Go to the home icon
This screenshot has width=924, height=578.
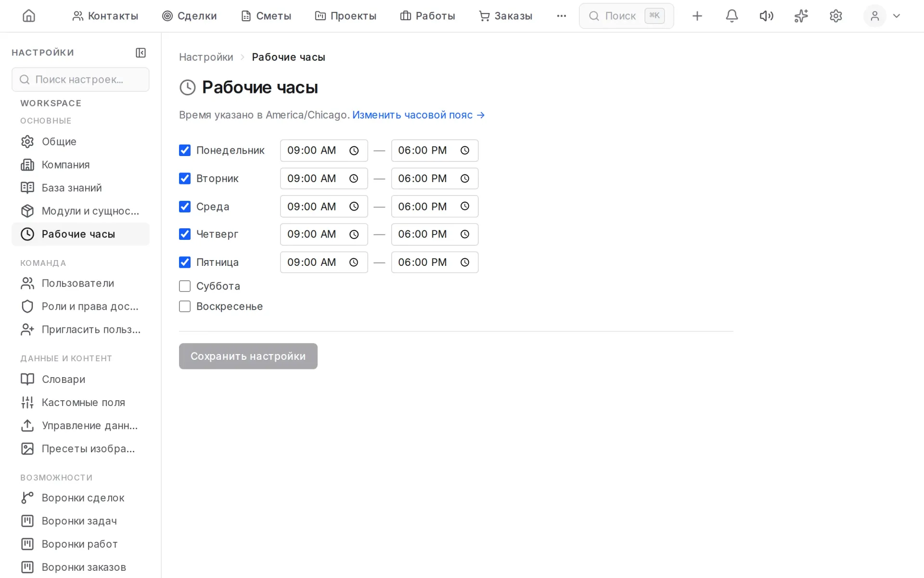[29, 16]
